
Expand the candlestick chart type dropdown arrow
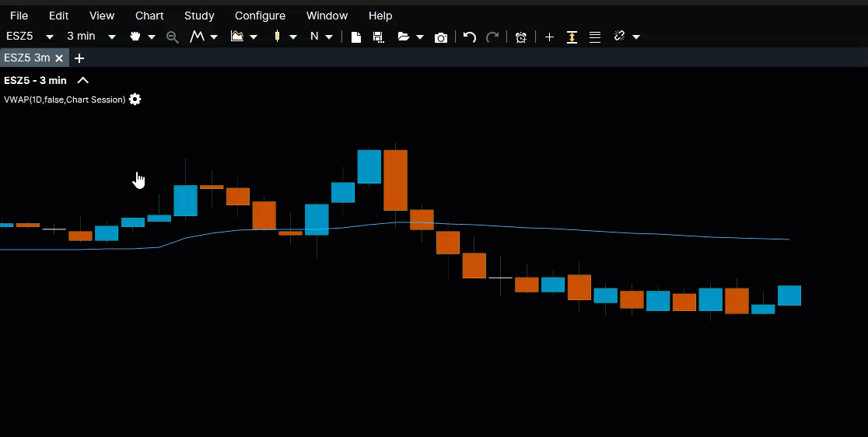coord(293,37)
